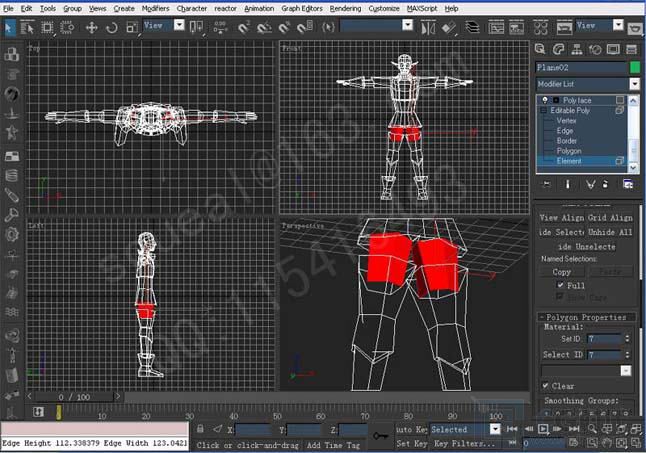Click the Pin Stack icon
The image size is (646, 453).
[546, 184]
